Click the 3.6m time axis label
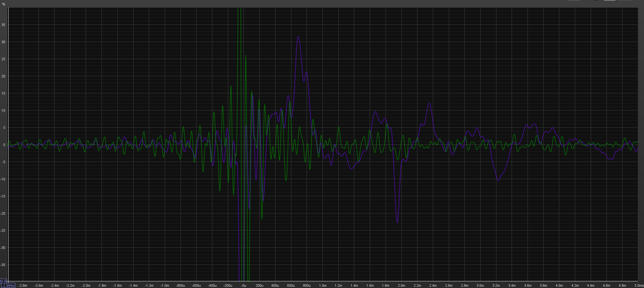This screenshot has width=644, height=288. pos(528,285)
